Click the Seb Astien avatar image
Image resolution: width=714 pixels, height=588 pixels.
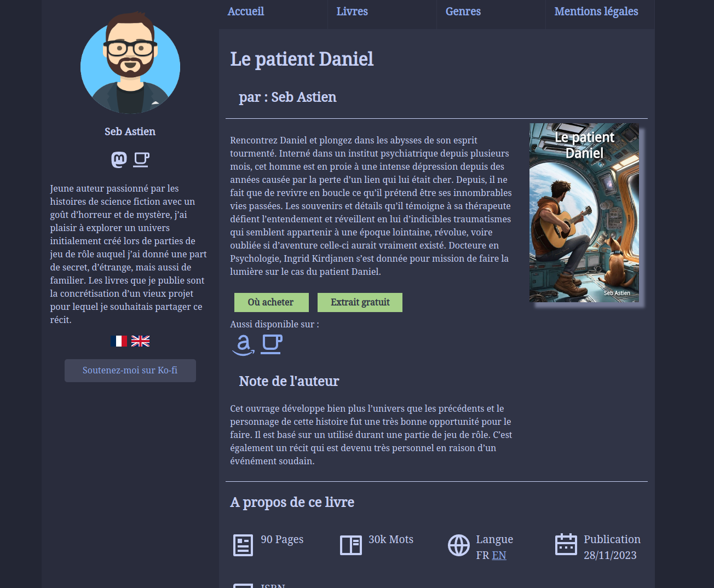(130, 63)
